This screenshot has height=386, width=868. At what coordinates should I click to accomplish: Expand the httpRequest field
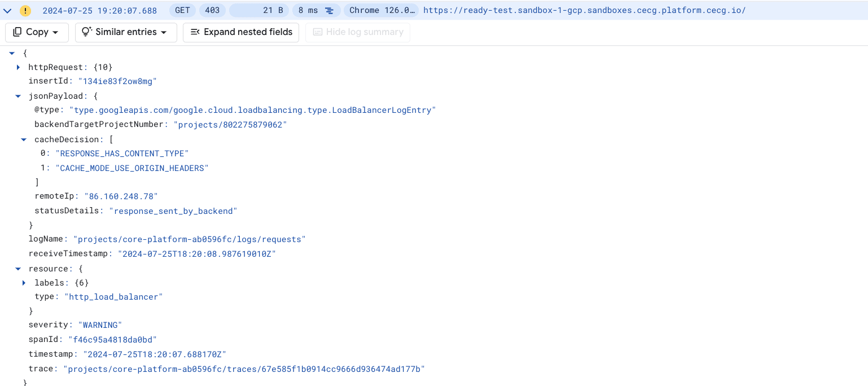click(x=18, y=67)
